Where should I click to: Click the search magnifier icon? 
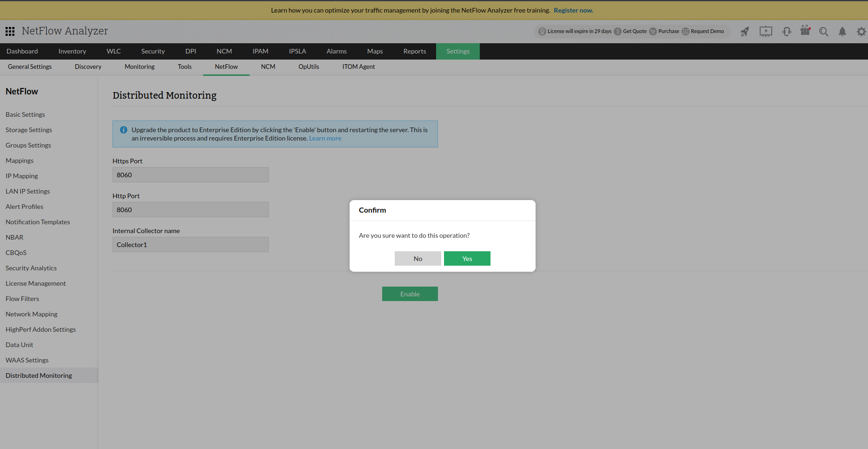(824, 32)
